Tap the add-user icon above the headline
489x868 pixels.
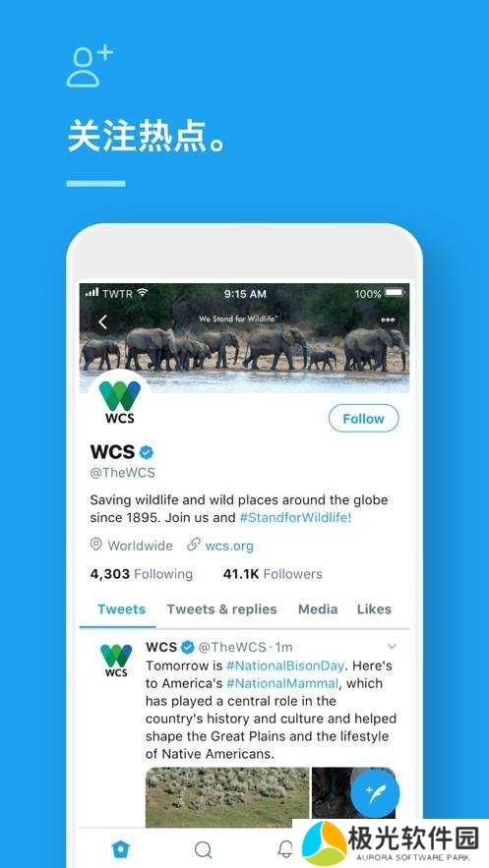(x=90, y=67)
